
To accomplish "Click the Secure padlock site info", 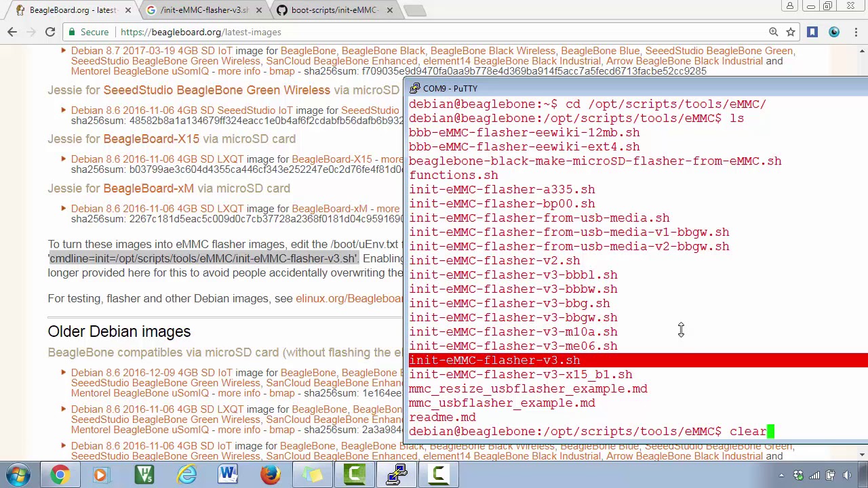I will 89,32.
